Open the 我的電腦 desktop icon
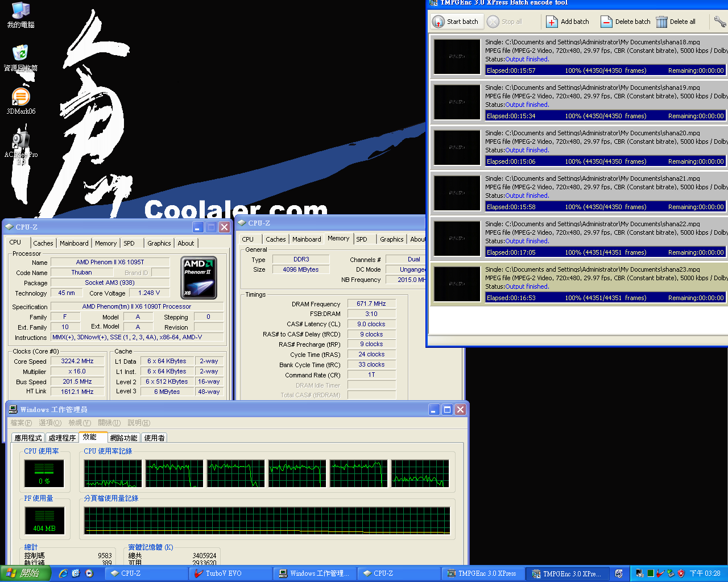This screenshot has width=728, height=582. click(20, 15)
